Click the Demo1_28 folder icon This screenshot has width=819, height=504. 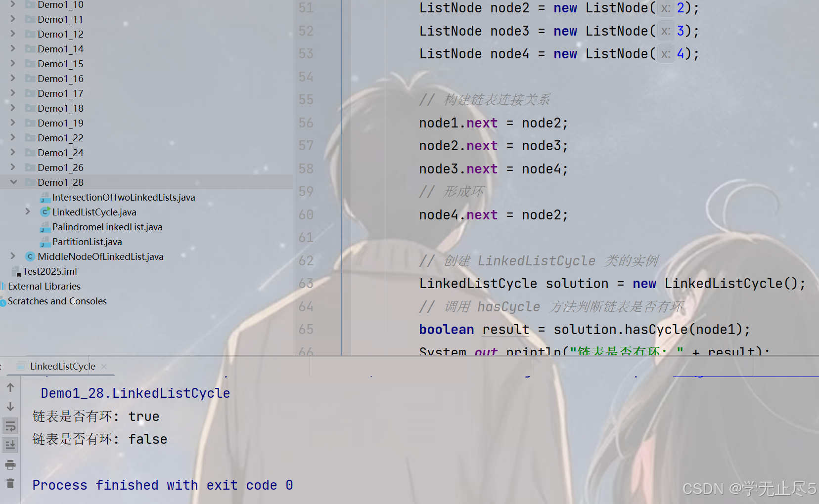click(x=30, y=182)
